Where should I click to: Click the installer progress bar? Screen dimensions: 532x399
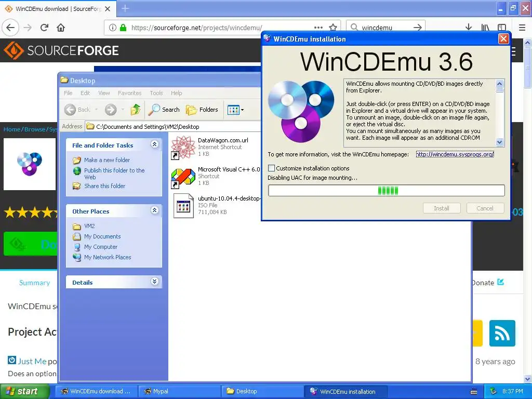[387, 191]
